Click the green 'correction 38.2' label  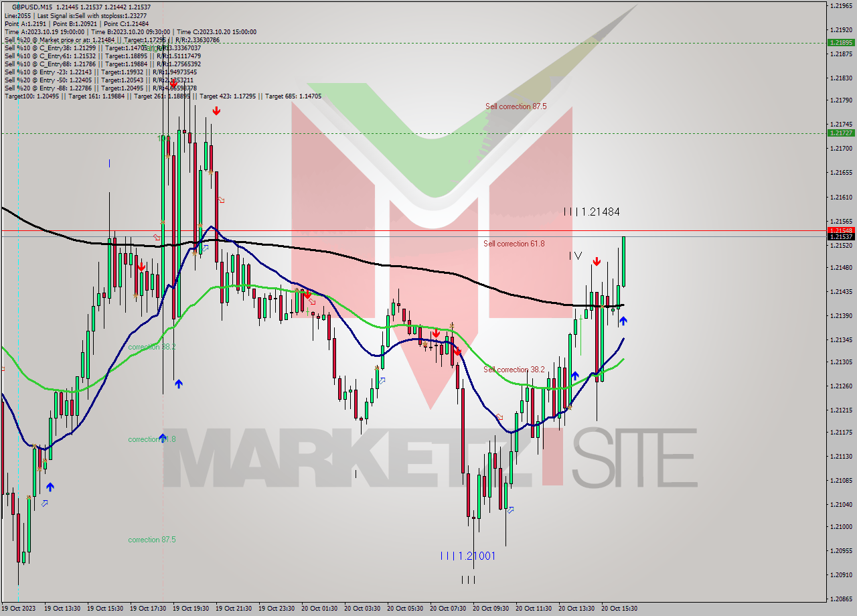click(x=152, y=347)
